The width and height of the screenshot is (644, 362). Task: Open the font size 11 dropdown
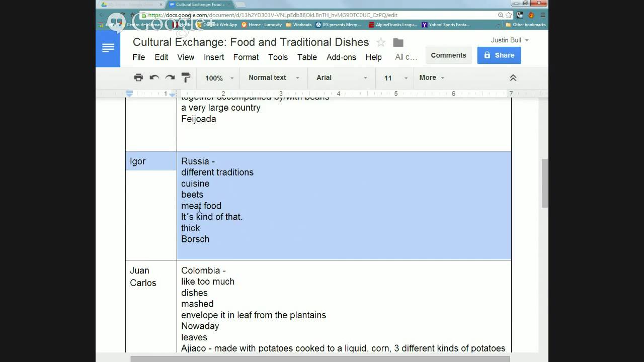(395, 78)
